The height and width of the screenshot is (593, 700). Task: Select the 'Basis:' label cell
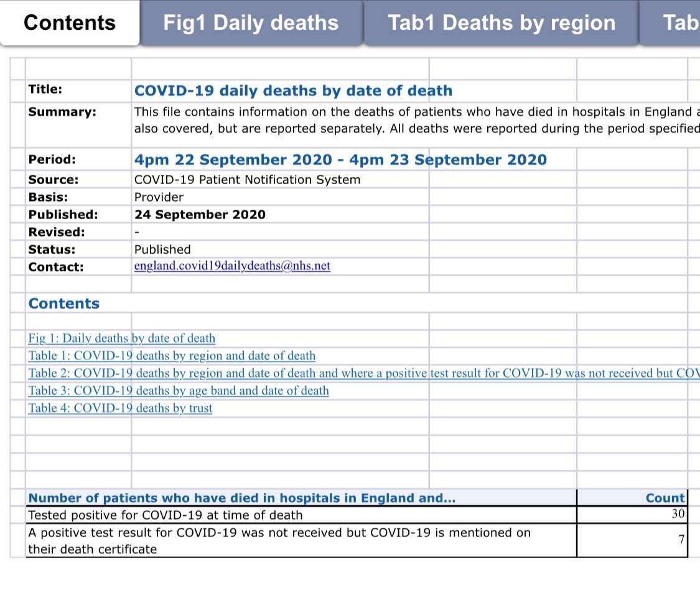tap(78, 197)
